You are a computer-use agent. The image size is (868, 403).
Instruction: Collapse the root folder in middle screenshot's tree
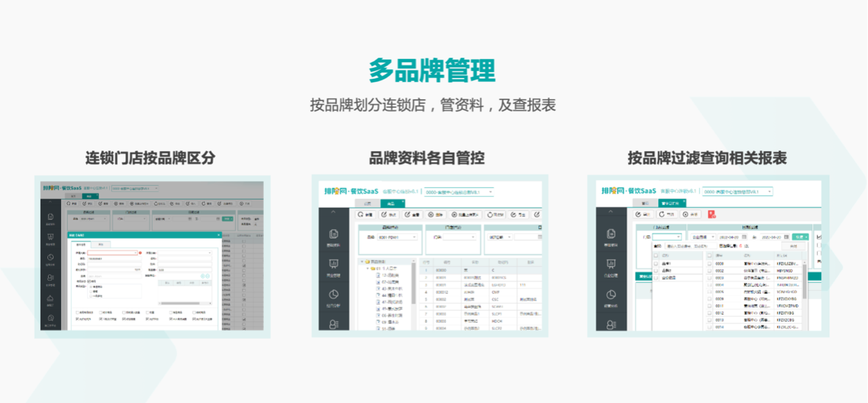362,261
